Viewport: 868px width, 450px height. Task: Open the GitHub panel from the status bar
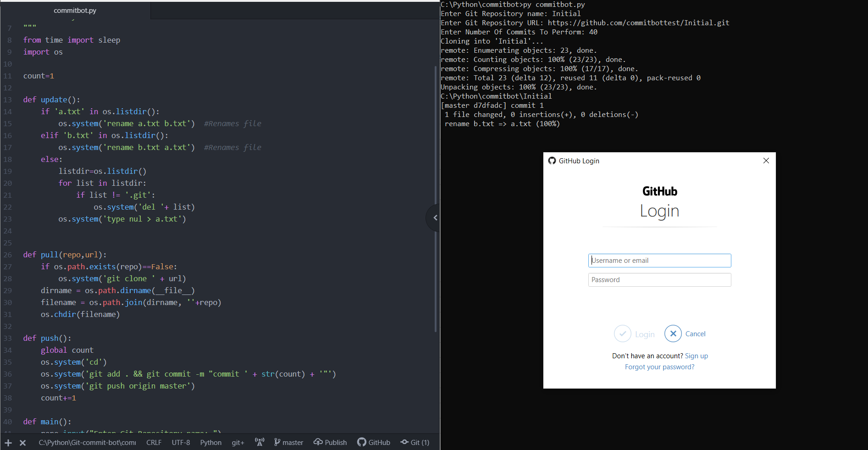tap(374, 442)
